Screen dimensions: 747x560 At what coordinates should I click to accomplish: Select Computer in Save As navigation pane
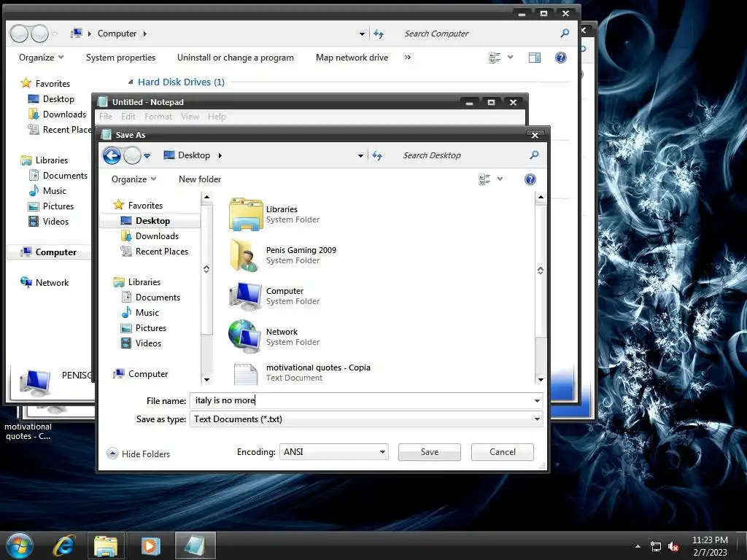click(147, 374)
